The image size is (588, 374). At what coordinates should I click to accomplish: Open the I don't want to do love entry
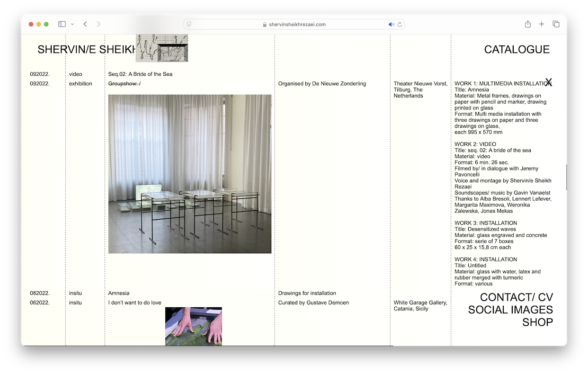click(134, 303)
